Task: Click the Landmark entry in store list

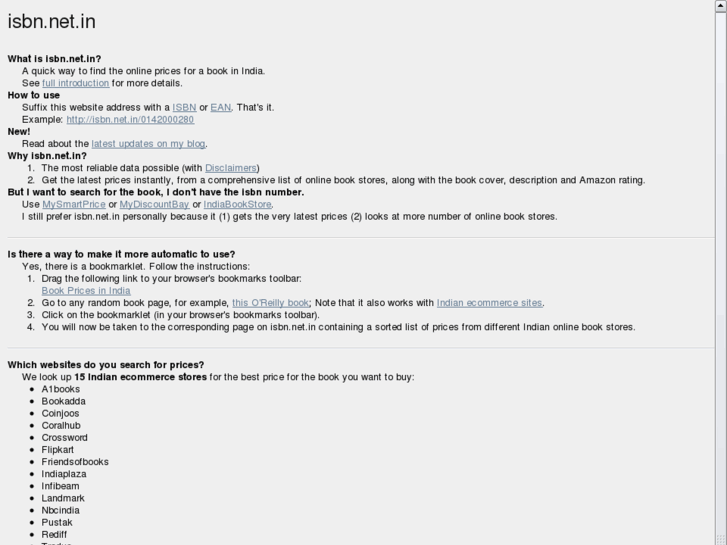Action: pyautogui.click(x=63, y=498)
